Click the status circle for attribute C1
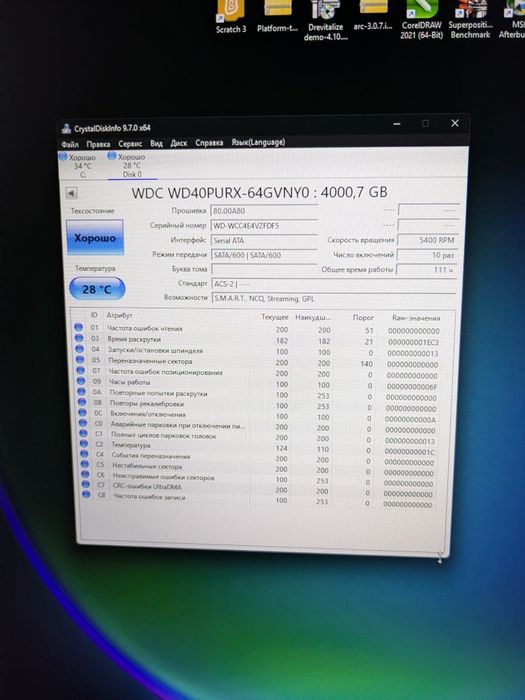Image resolution: width=525 pixels, height=700 pixels. pos(83,433)
